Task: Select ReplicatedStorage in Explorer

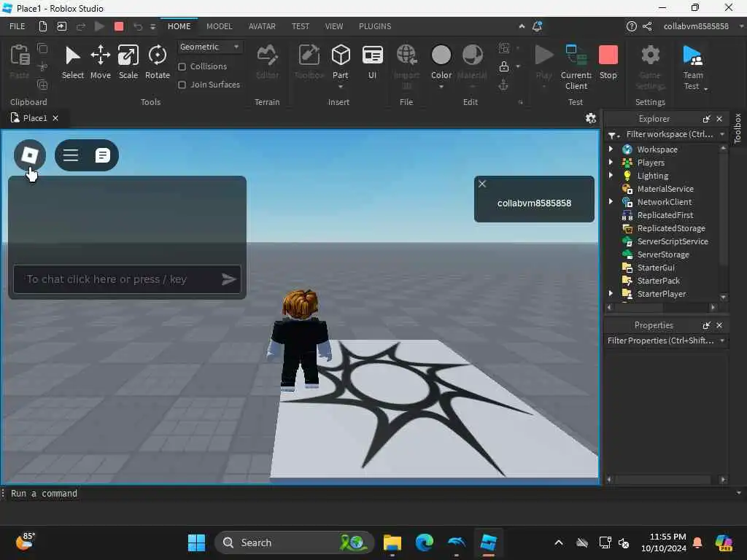Action: click(x=671, y=228)
